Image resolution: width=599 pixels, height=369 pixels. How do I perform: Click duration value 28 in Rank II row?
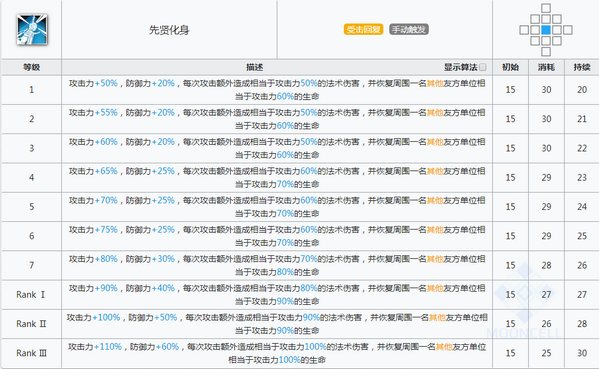582,324
